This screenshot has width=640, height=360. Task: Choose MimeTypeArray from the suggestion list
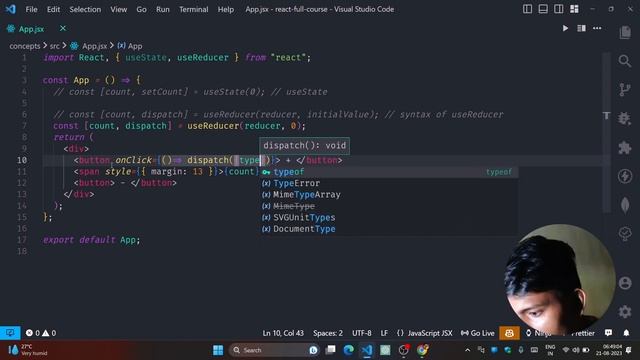389,195
